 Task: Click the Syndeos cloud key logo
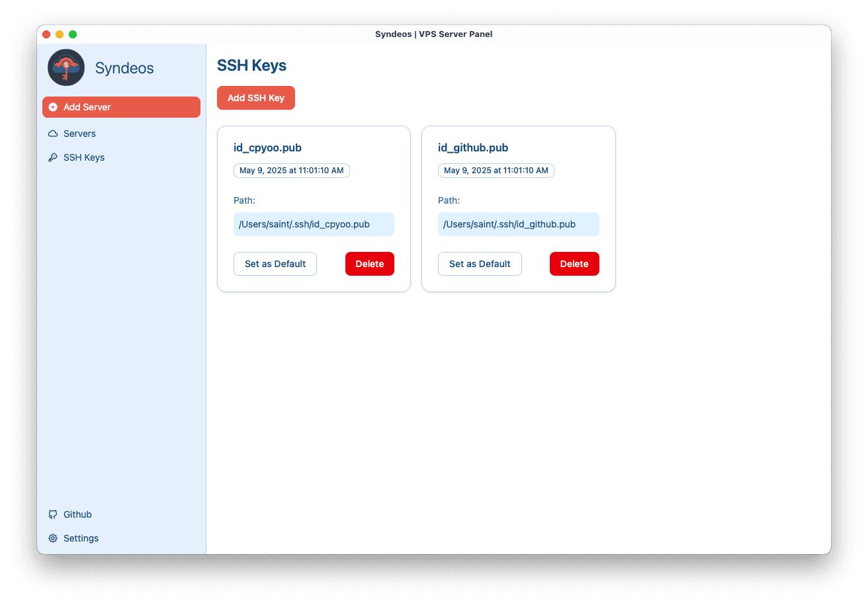click(66, 67)
